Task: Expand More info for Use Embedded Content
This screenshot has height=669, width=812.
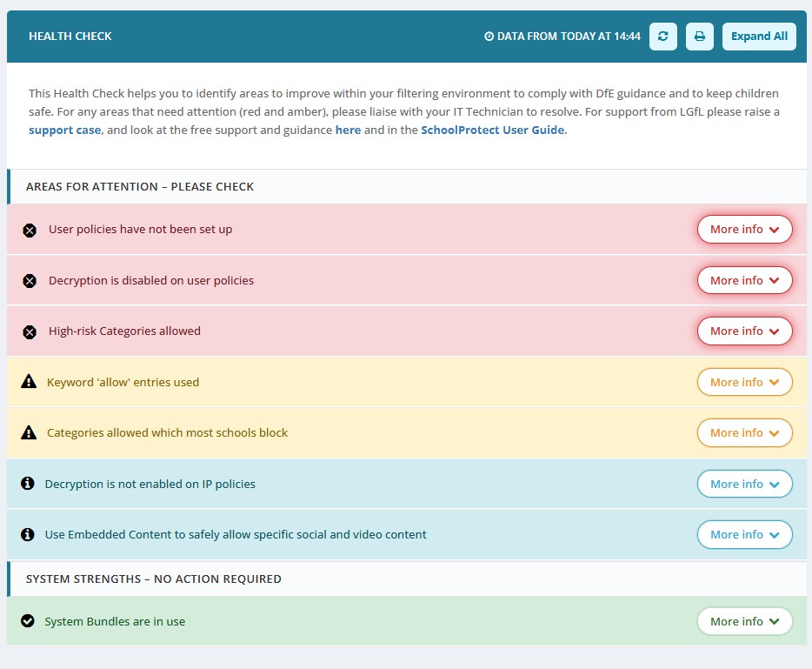Action: click(744, 535)
